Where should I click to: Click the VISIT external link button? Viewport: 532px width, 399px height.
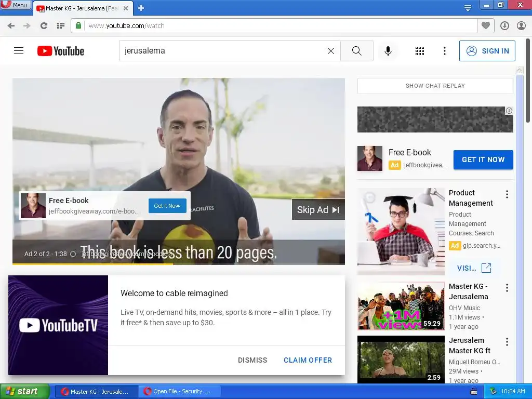point(474,268)
